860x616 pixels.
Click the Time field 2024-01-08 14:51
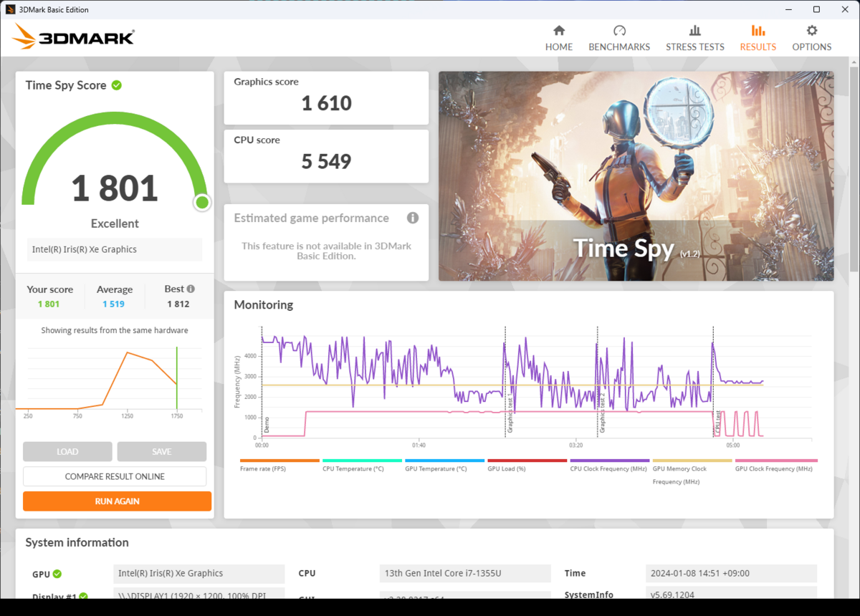[x=731, y=573]
